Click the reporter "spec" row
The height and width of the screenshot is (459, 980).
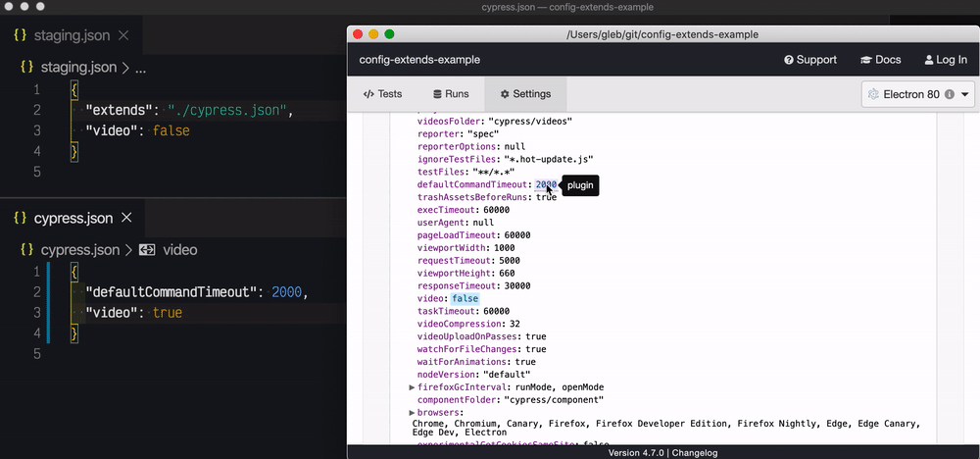(x=458, y=133)
